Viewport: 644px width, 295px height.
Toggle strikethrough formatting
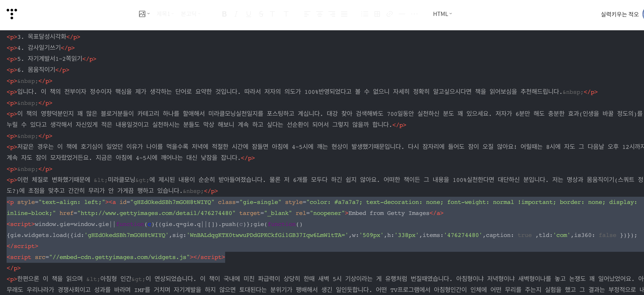click(261, 14)
